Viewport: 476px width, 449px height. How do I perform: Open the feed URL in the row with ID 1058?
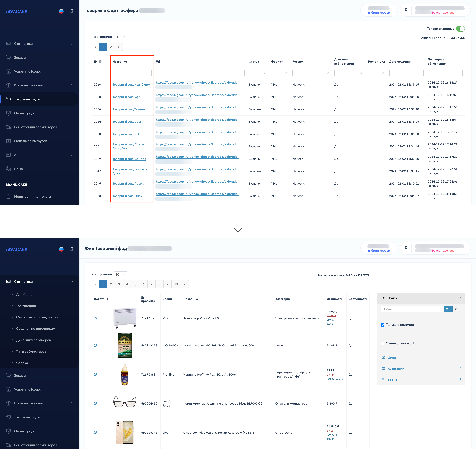pos(197,95)
